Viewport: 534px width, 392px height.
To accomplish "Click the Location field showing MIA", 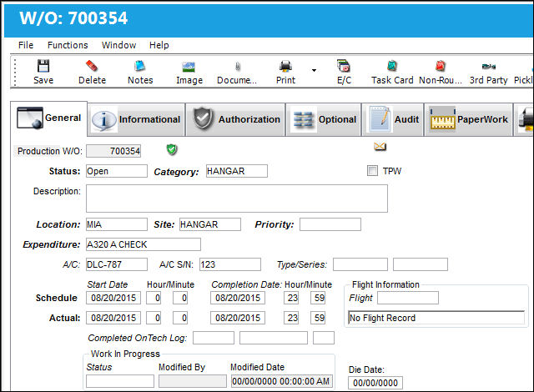I will pos(117,224).
